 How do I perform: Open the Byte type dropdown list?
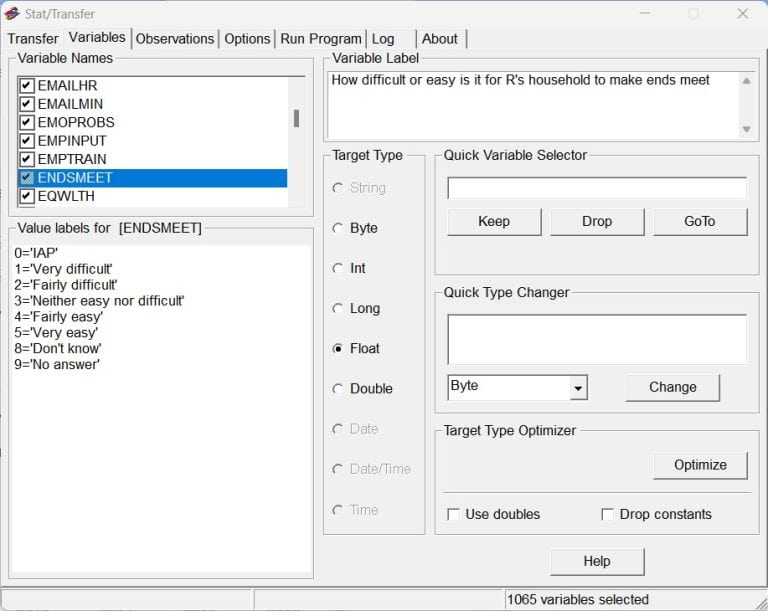coord(577,387)
